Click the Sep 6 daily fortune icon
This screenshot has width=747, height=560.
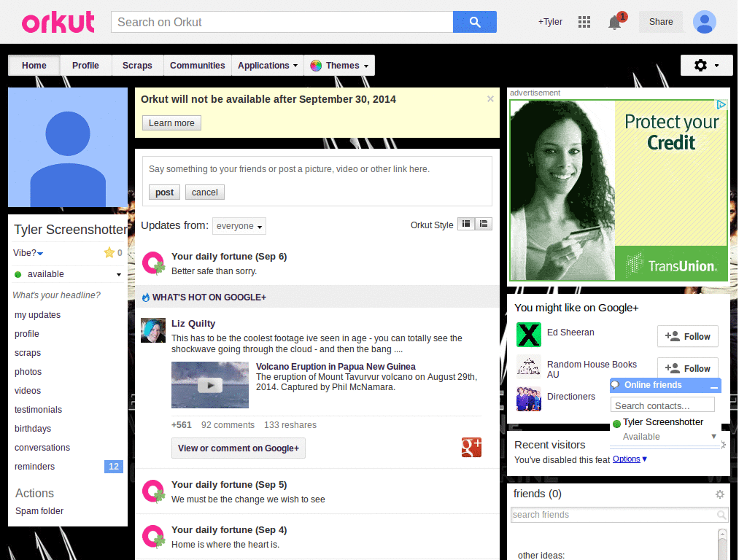(153, 263)
